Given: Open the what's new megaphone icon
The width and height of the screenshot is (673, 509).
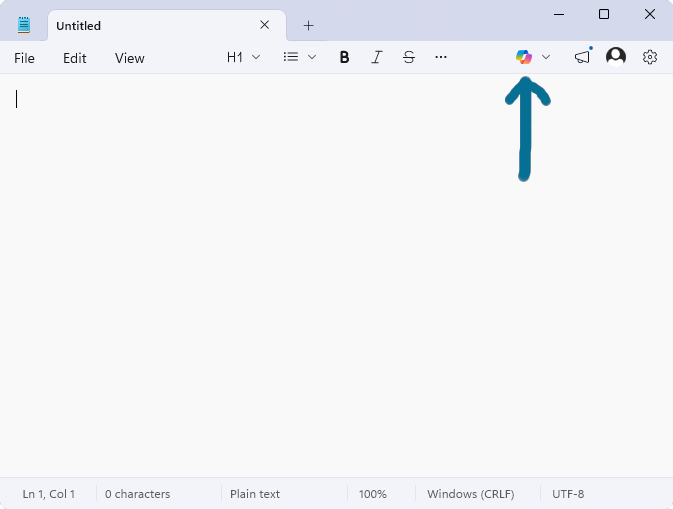Looking at the screenshot, I should coord(582,57).
